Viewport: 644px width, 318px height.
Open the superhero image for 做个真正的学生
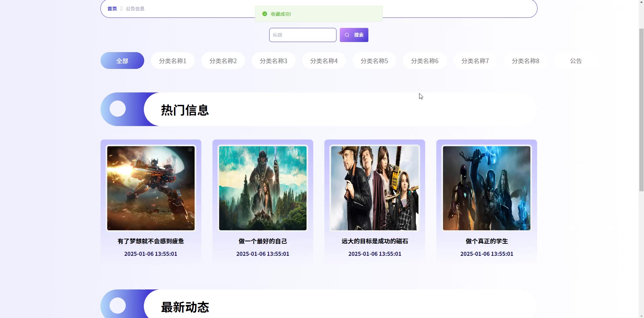[x=487, y=188]
